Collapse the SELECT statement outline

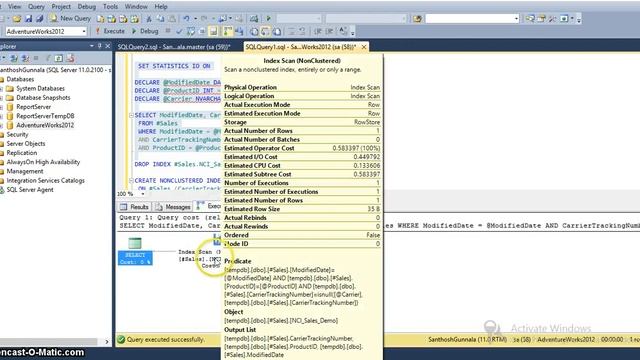click(131, 116)
